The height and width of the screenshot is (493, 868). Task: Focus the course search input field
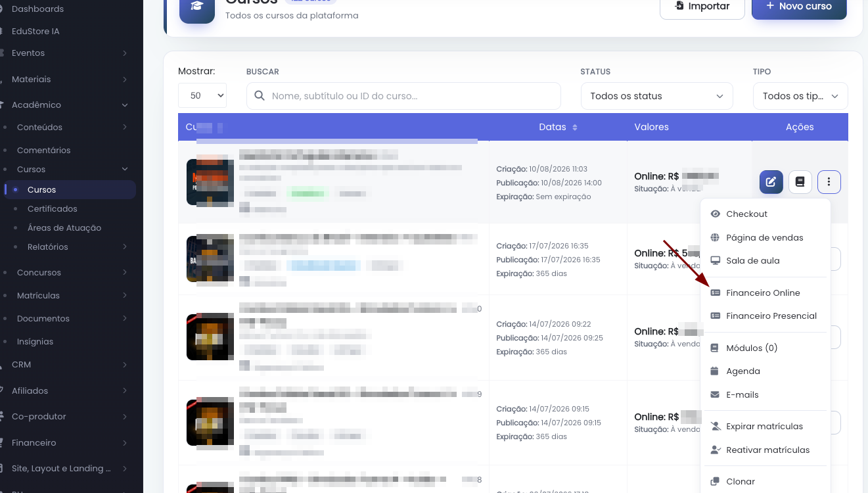pyautogui.click(x=403, y=96)
